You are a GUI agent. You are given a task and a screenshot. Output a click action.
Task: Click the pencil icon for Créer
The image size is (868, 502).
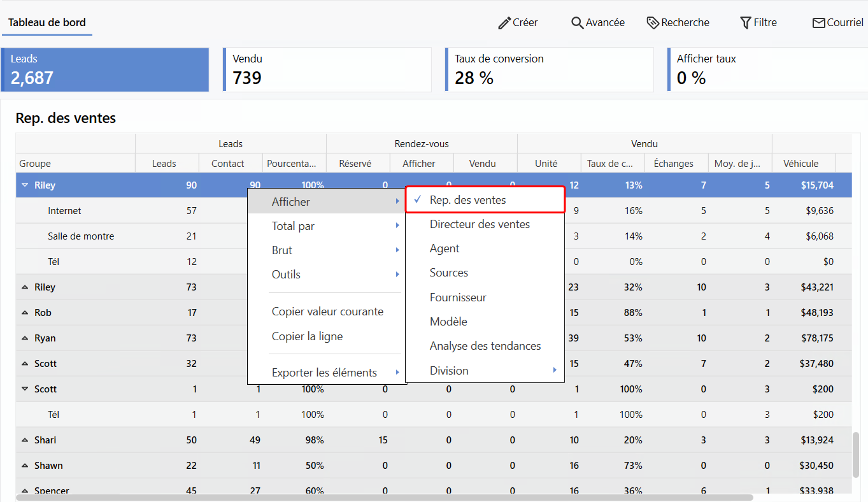point(504,23)
